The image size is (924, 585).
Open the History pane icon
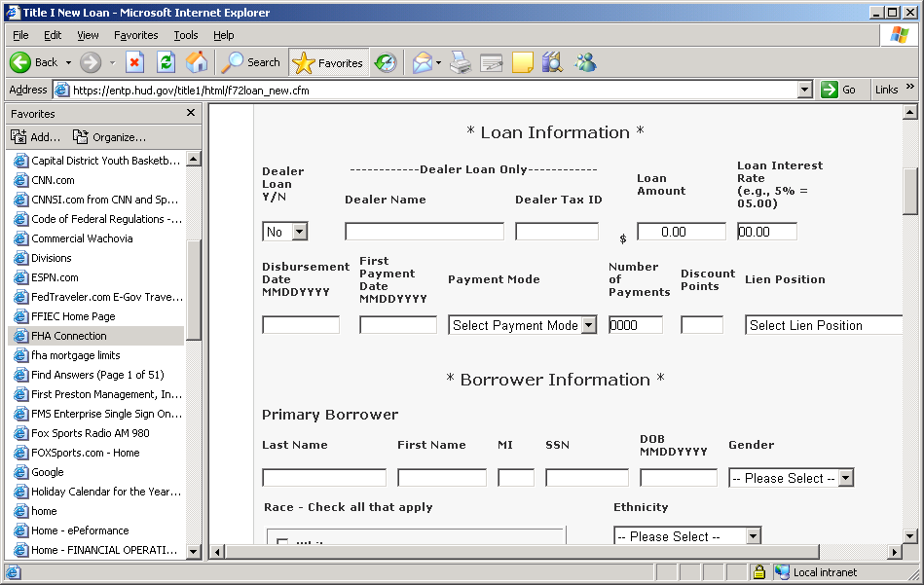click(x=386, y=63)
